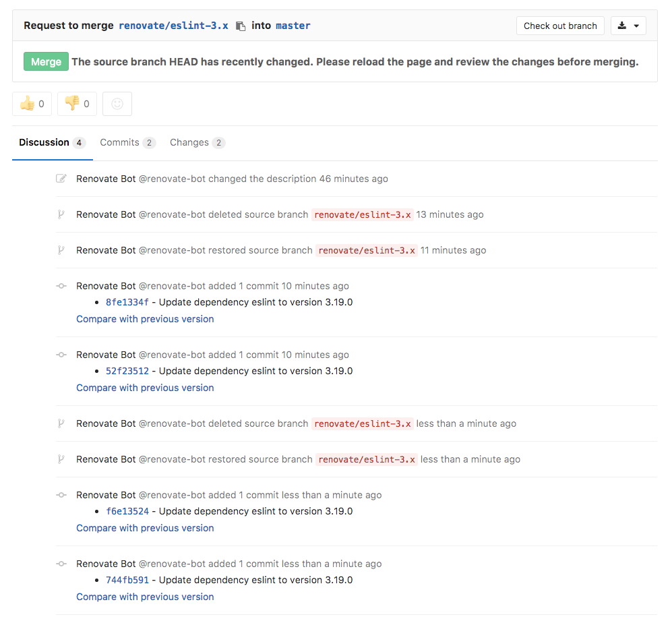Open commit 744fb591
Screen dimensions: 672x619
coord(127,580)
